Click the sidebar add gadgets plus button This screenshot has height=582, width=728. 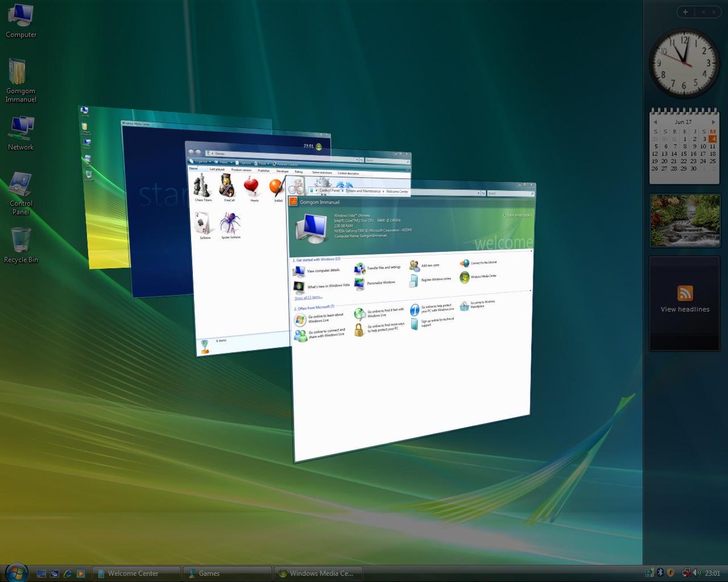pyautogui.click(x=686, y=12)
